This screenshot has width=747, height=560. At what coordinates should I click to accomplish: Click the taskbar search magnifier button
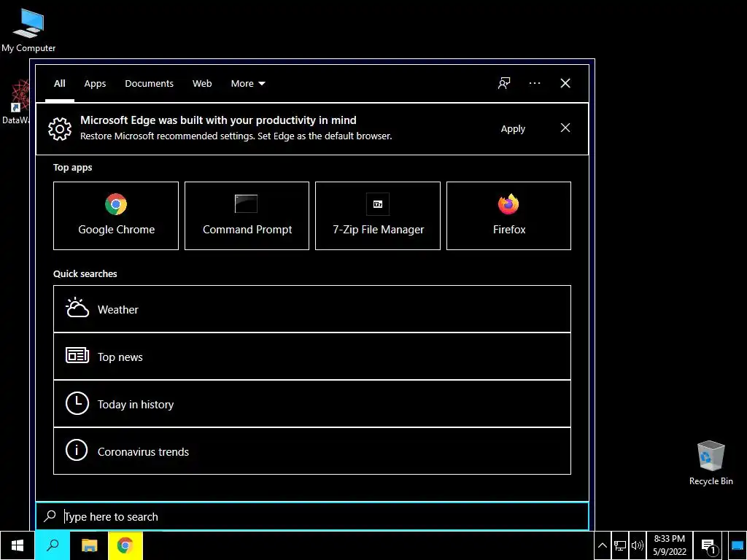[x=53, y=545]
